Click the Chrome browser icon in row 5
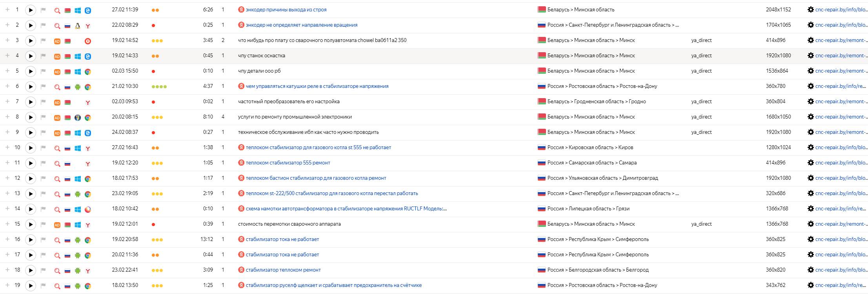Image resolution: width=868 pixels, height=294 pixels. pos(88,71)
